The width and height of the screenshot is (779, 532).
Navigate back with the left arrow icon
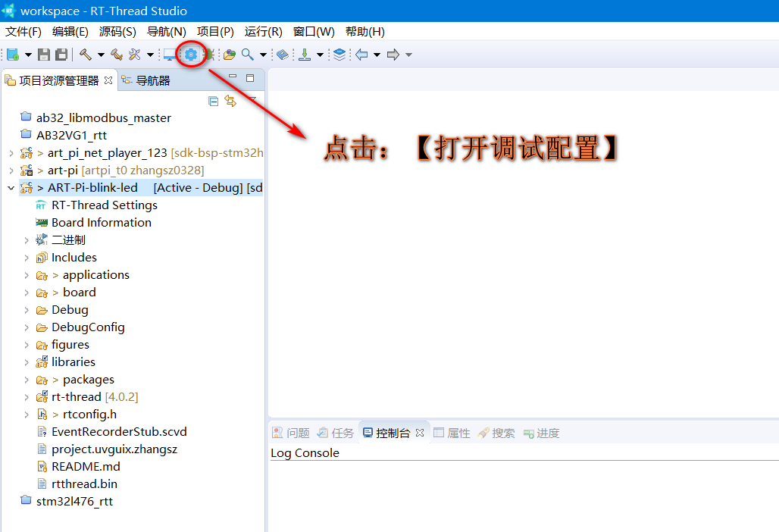pos(361,55)
